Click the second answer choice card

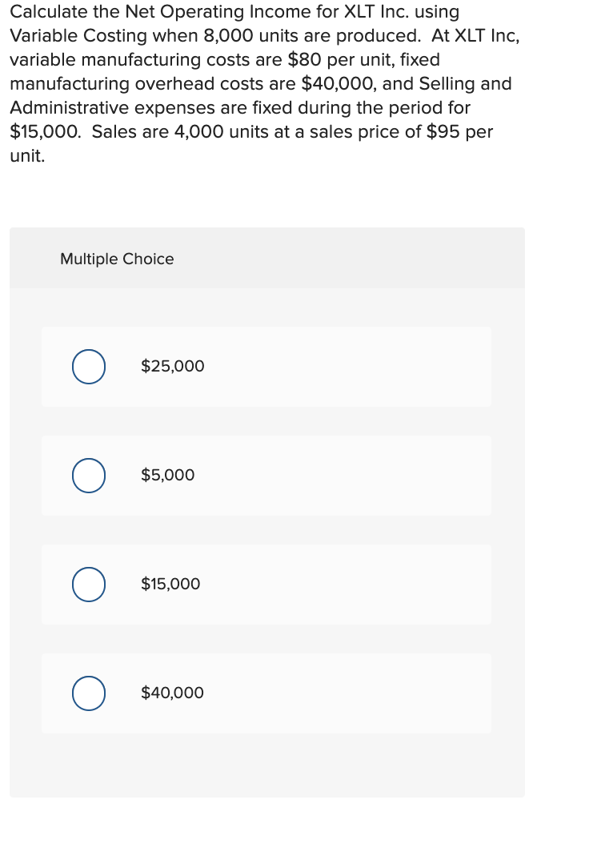266,475
